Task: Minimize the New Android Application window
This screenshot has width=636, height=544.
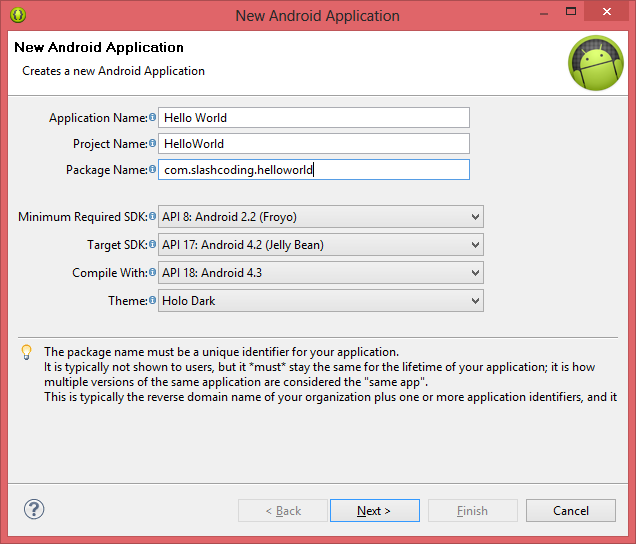Action: pos(544,13)
